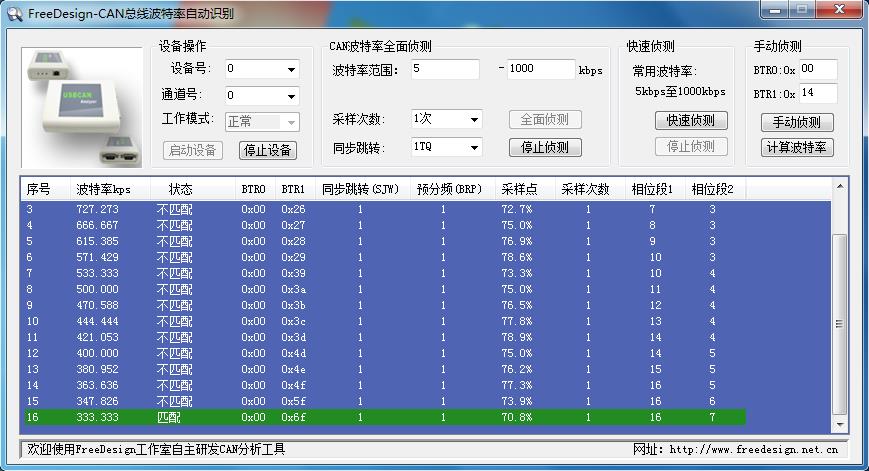Select the row with baud 571.429
This screenshot has height=471, width=869.
(384, 258)
